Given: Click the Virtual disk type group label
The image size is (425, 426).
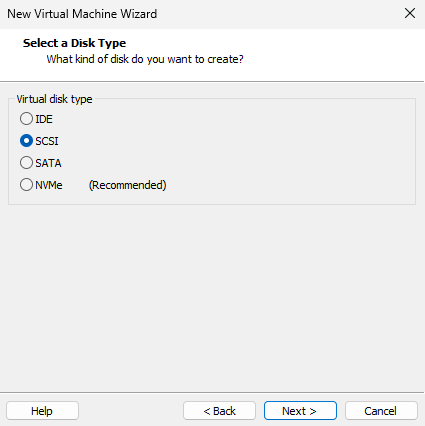Looking at the screenshot, I should (54, 99).
